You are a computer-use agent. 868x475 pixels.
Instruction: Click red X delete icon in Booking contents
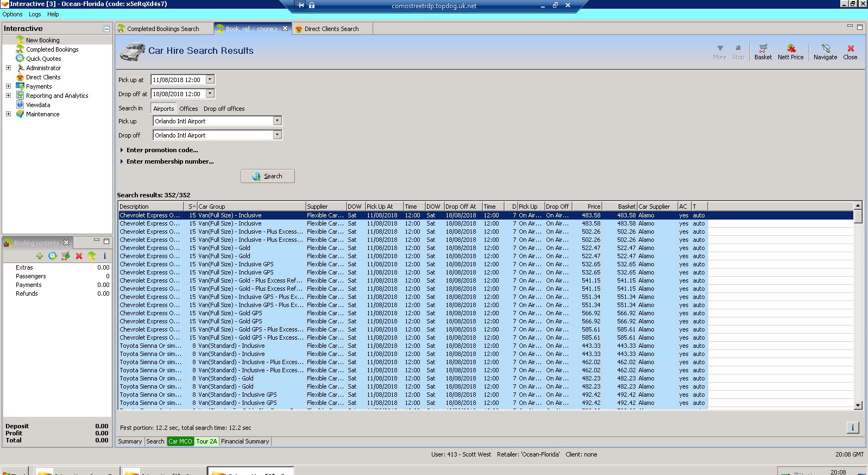pyautogui.click(x=79, y=256)
